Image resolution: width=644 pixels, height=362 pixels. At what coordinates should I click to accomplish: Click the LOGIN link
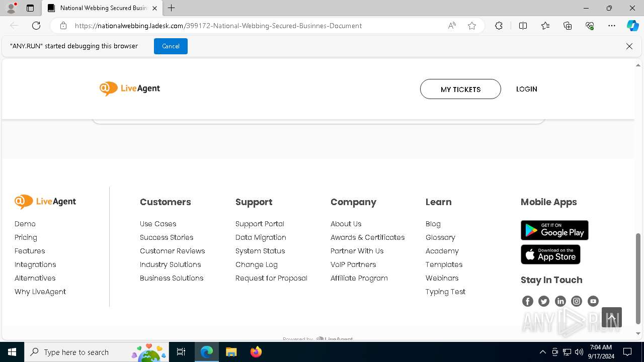coord(527,89)
